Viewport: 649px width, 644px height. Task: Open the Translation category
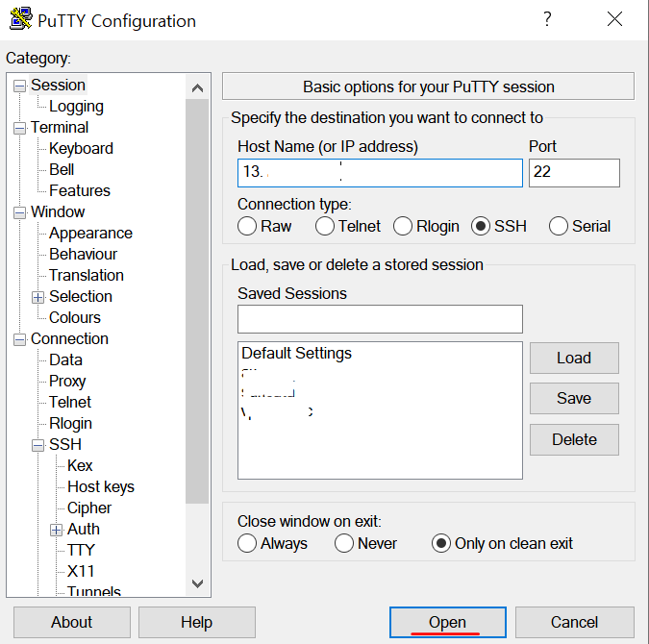87,275
